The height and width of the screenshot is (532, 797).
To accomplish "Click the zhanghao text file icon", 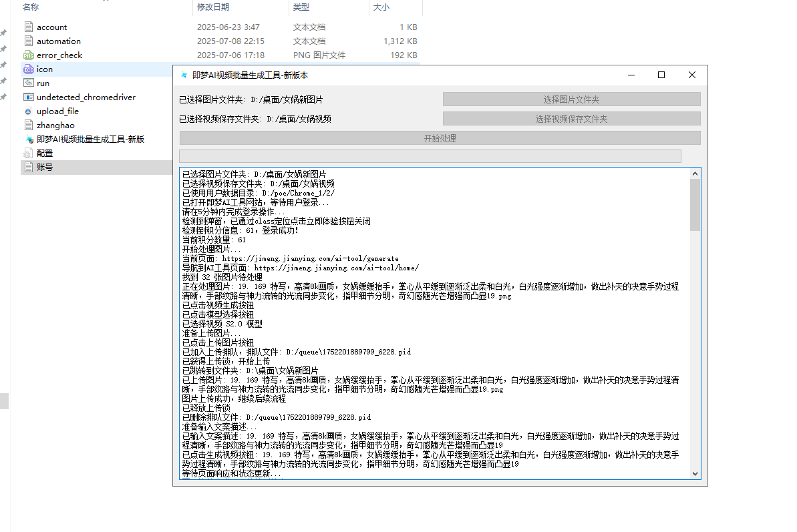I will pyautogui.click(x=29, y=125).
